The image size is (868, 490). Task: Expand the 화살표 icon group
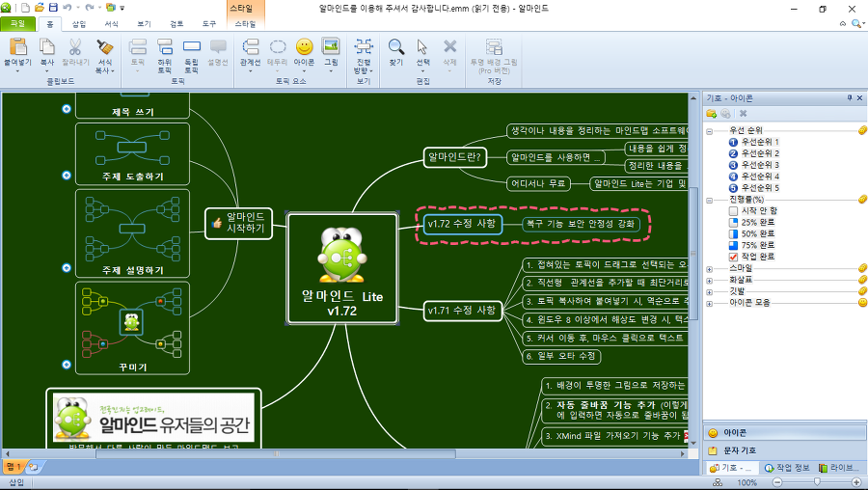[709, 281]
